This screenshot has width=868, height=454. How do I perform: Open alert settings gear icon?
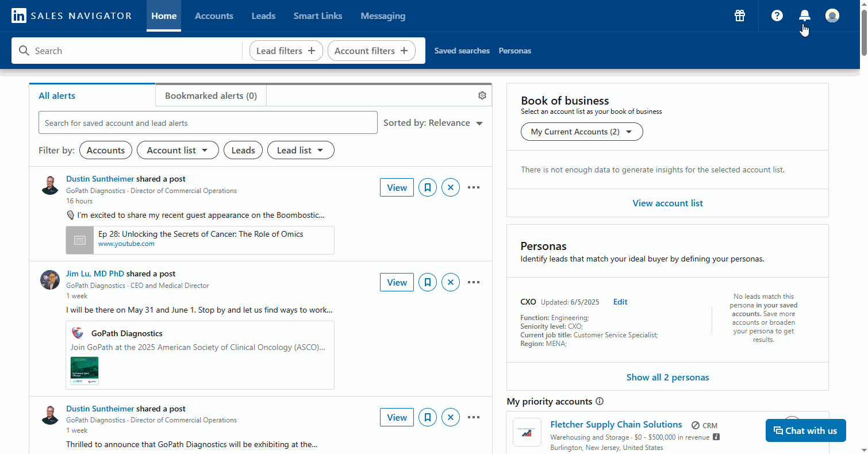482,95
